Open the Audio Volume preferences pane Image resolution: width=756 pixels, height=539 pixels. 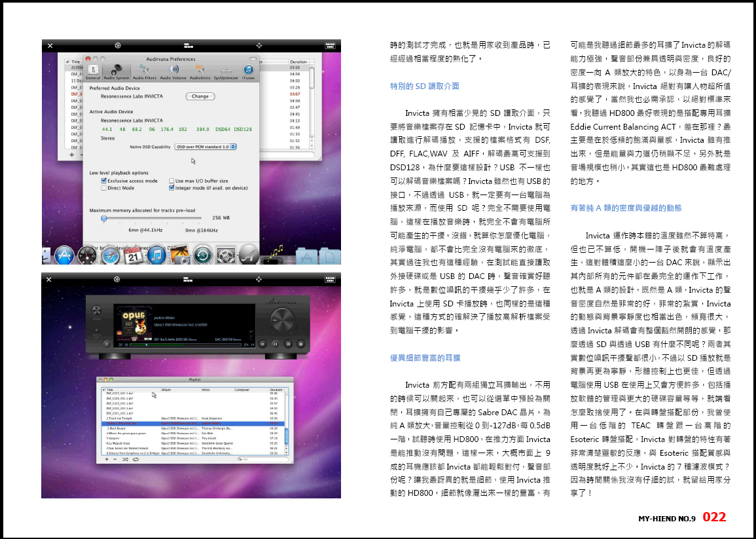[173, 71]
